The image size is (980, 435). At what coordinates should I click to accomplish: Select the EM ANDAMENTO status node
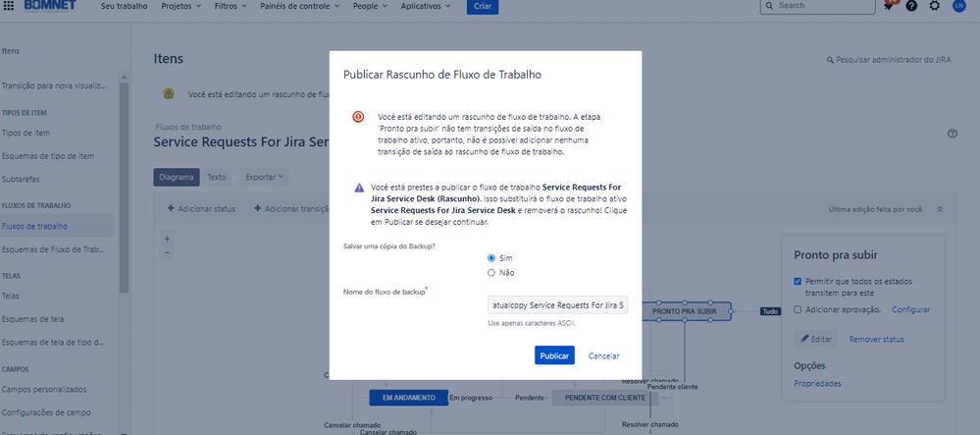pyautogui.click(x=409, y=398)
